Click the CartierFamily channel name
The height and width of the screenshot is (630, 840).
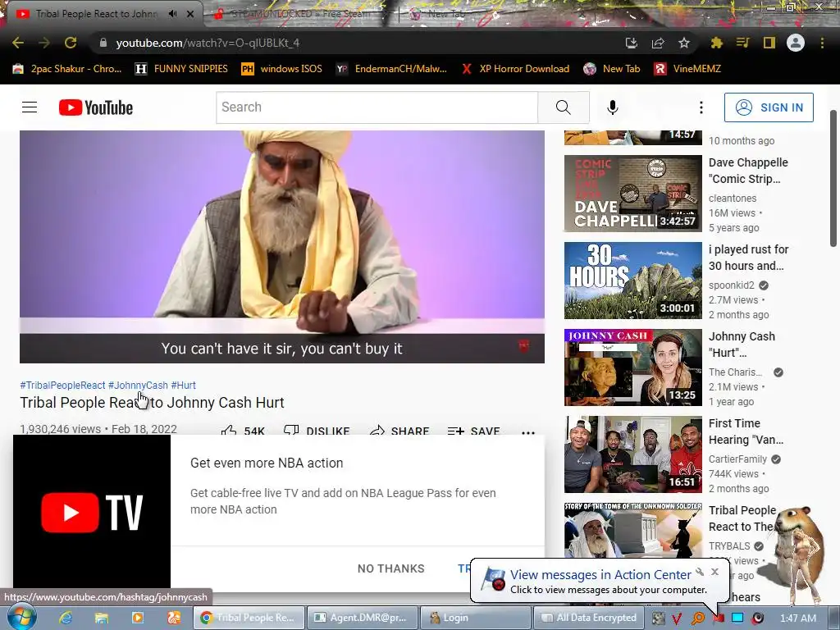(x=737, y=459)
